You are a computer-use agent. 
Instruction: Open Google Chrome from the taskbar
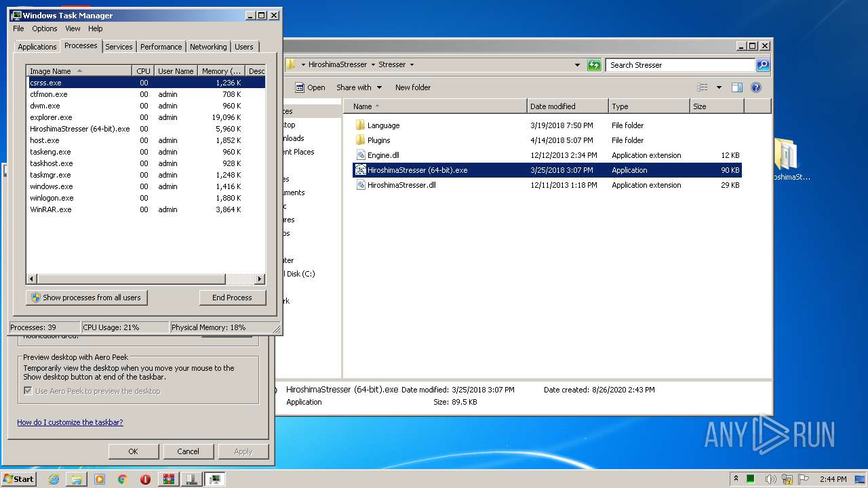(122, 479)
